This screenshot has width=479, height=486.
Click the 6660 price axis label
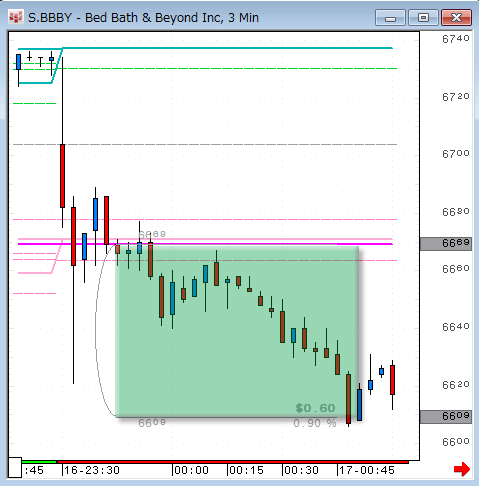456,269
